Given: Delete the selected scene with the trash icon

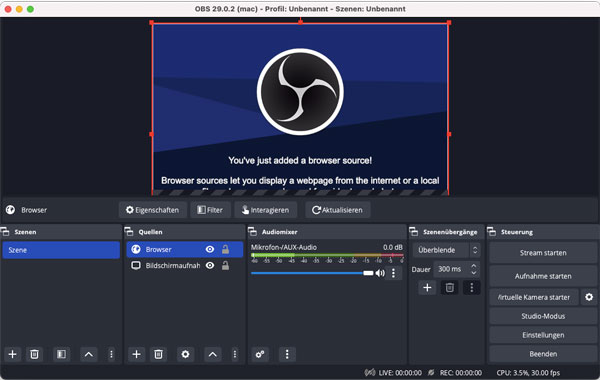Looking at the screenshot, I should [34, 354].
